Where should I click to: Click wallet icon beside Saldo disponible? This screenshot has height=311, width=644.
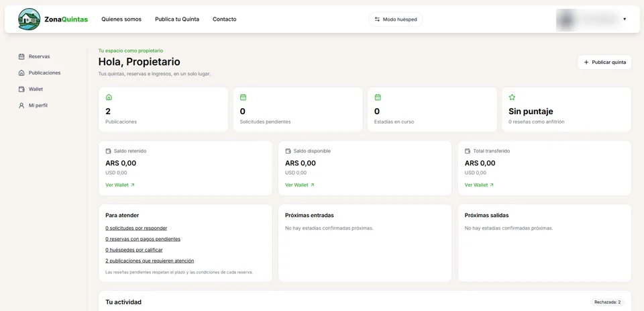tap(288, 151)
